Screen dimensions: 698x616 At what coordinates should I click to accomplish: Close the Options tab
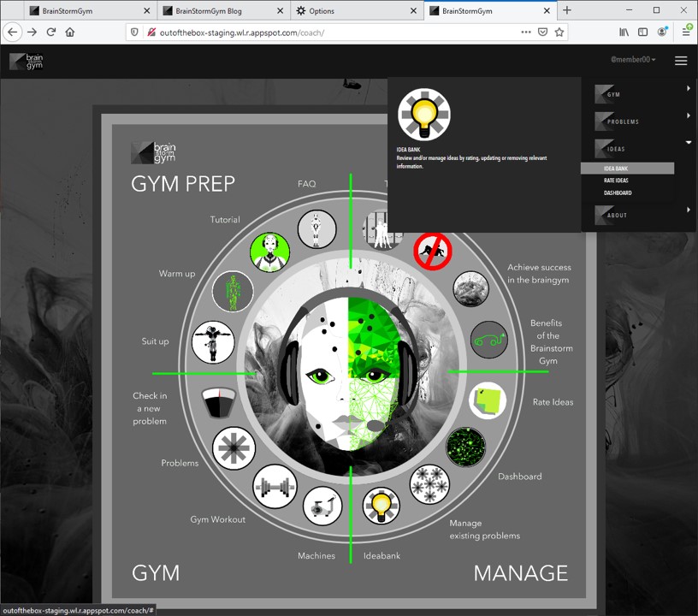(413, 10)
